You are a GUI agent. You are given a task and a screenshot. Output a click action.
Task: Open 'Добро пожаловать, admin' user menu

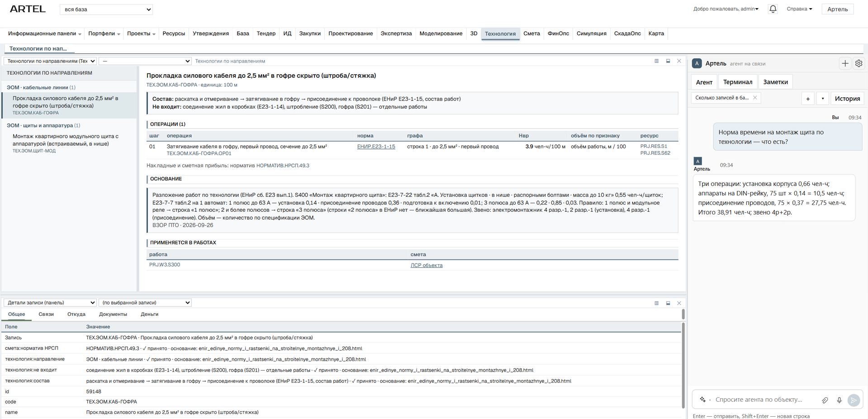(726, 9)
